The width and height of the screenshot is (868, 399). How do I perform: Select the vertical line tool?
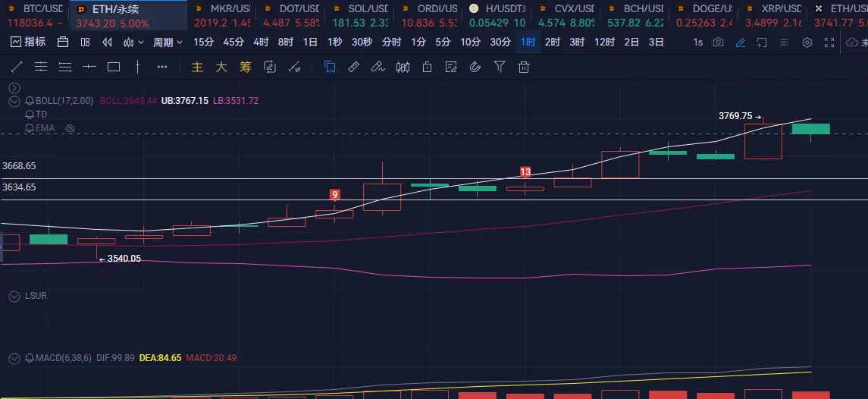click(138, 67)
